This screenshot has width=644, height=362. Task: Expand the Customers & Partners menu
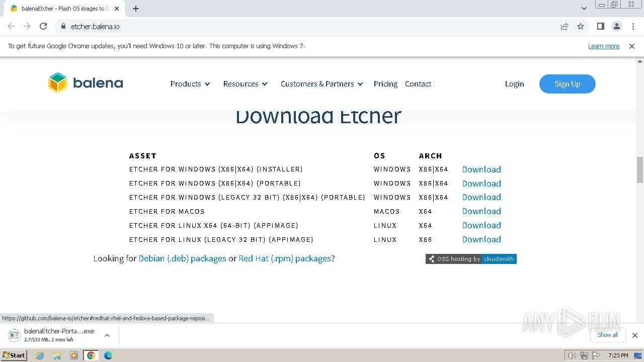322,84
